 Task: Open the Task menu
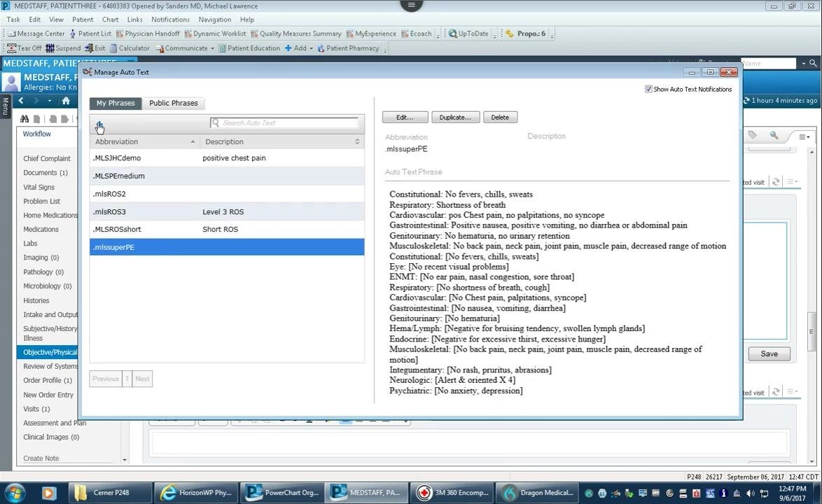point(13,20)
